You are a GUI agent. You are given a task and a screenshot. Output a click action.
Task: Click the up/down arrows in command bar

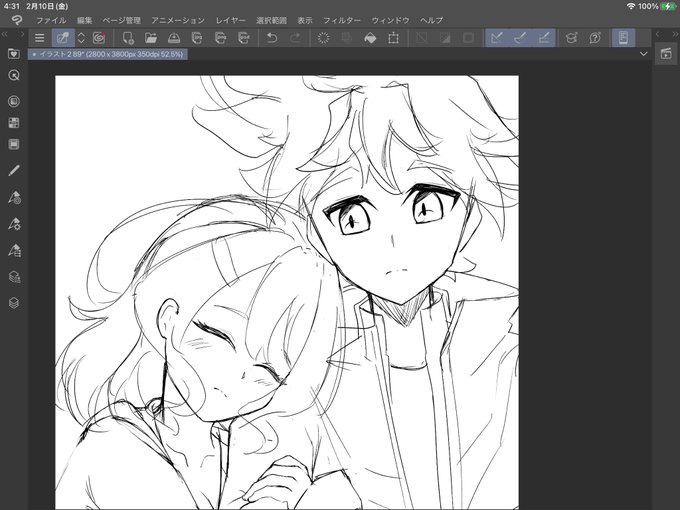(81, 38)
